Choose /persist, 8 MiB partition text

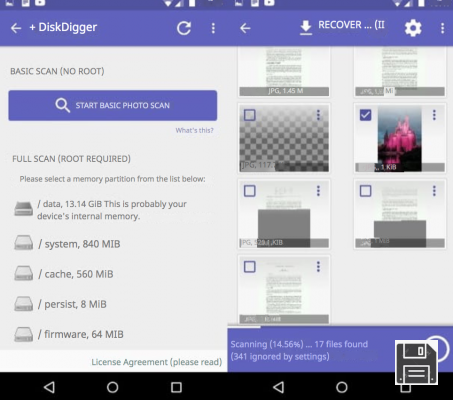72,304
